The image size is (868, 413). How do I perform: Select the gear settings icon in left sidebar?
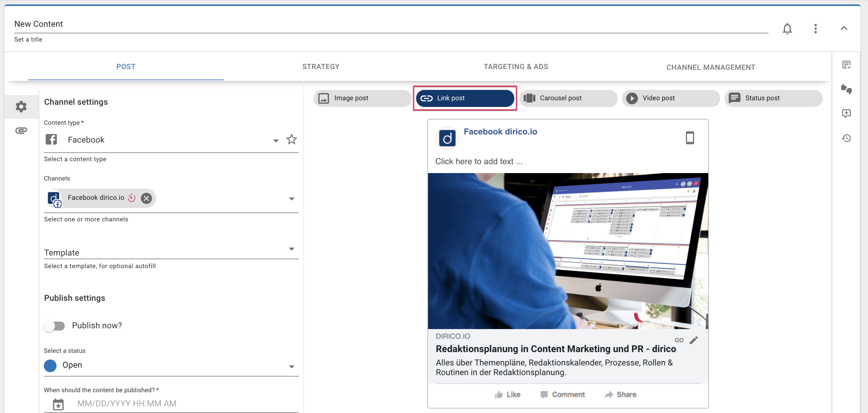tap(21, 107)
